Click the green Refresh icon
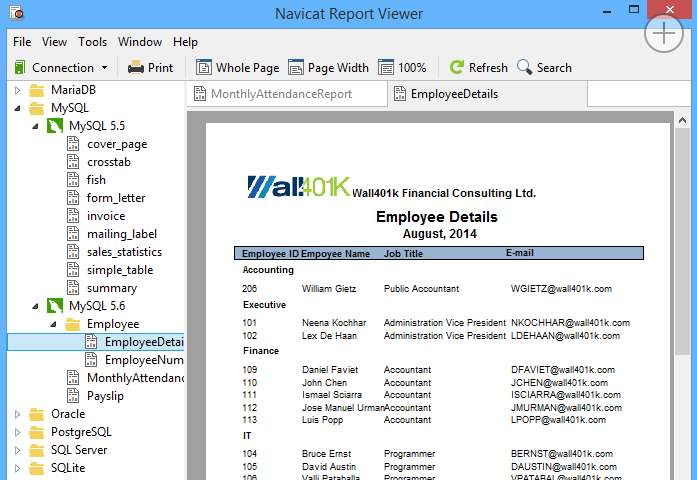This screenshot has width=697, height=480. pos(457,67)
